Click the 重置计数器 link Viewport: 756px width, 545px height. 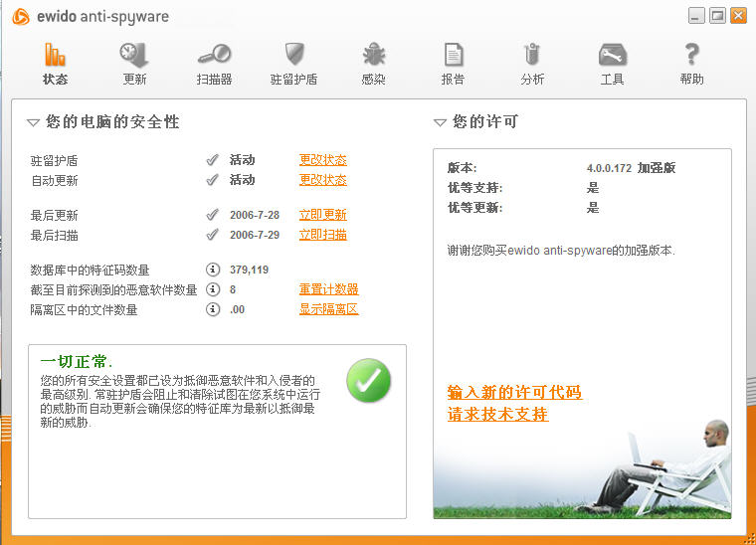[329, 289]
